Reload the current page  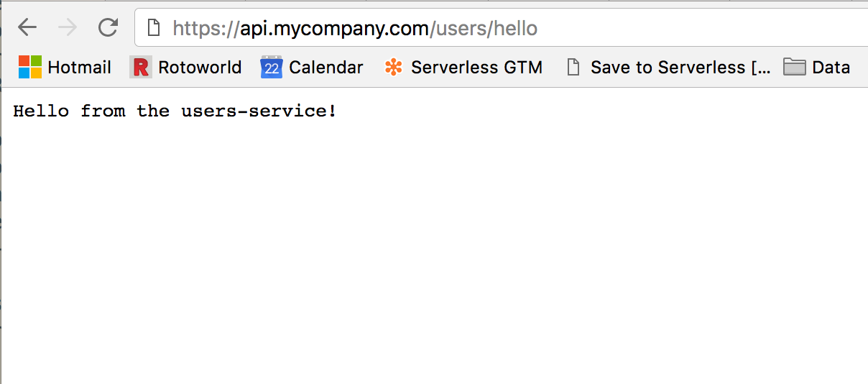pos(108,28)
